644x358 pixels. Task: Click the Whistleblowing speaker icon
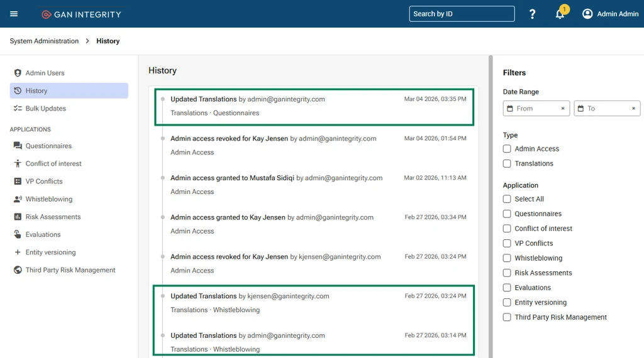[x=18, y=199]
